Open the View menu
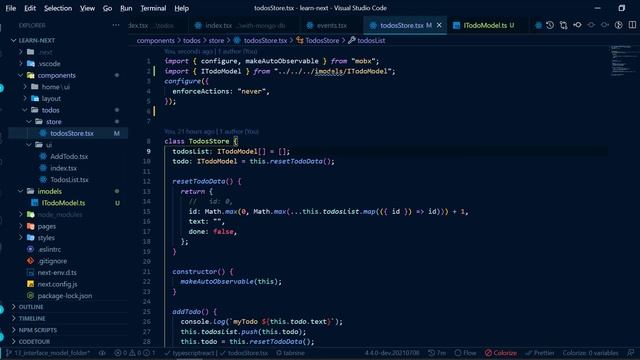 tap(87, 8)
